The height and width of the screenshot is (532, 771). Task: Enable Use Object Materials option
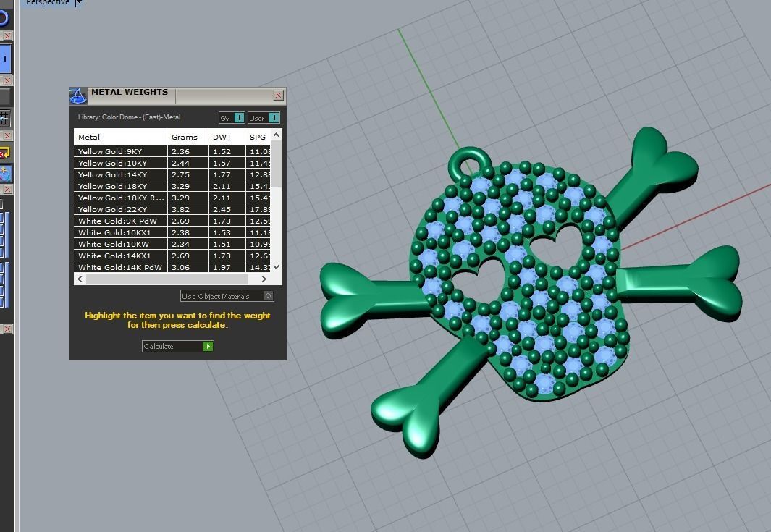point(227,296)
